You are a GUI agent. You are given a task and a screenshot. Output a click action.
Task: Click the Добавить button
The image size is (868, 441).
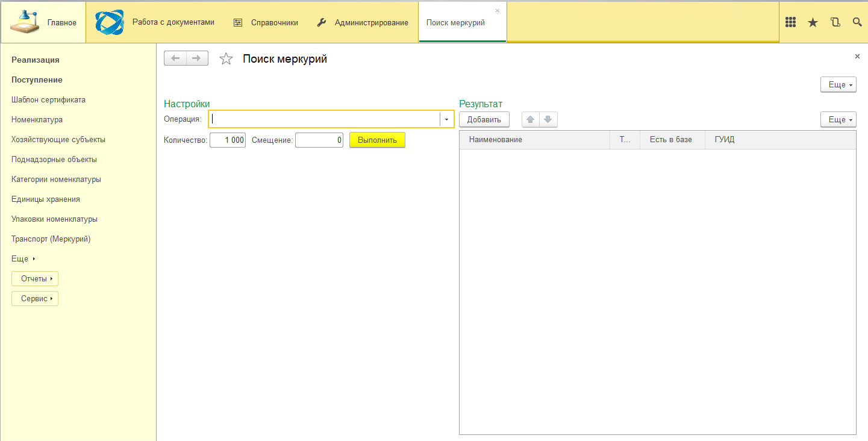point(484,119)
